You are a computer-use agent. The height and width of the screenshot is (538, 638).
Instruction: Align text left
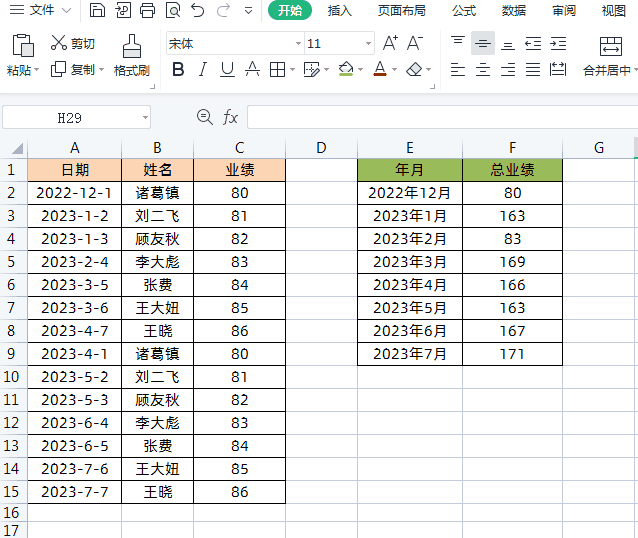tap(458, 70)
